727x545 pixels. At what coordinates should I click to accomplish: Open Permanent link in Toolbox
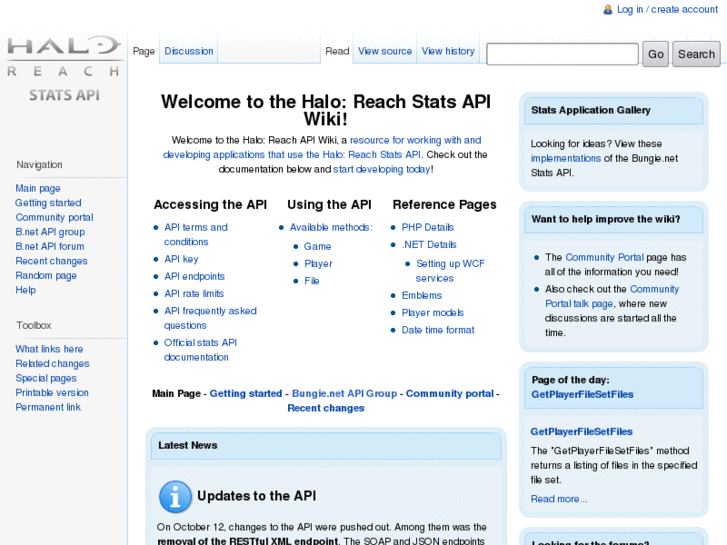(x=48, y=407)
